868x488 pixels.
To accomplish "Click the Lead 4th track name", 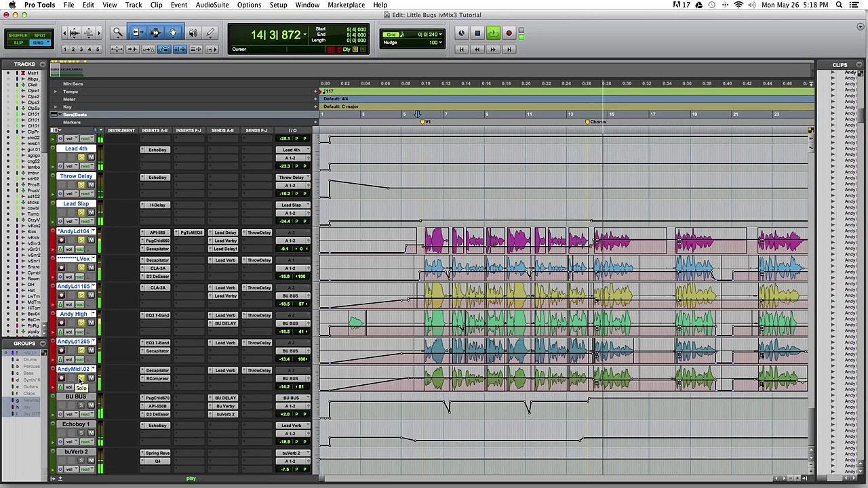I will click(x=76, y=148).
